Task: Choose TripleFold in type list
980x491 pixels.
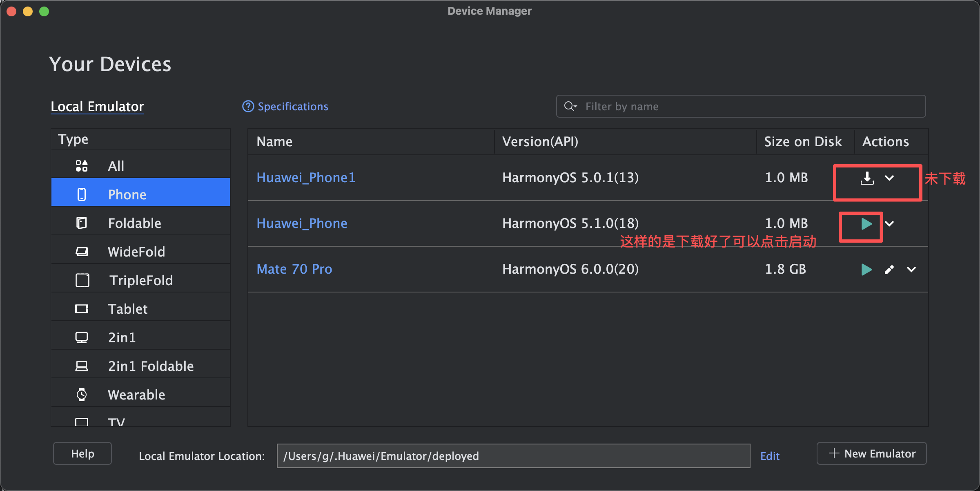Action: [x=140, y=280]
